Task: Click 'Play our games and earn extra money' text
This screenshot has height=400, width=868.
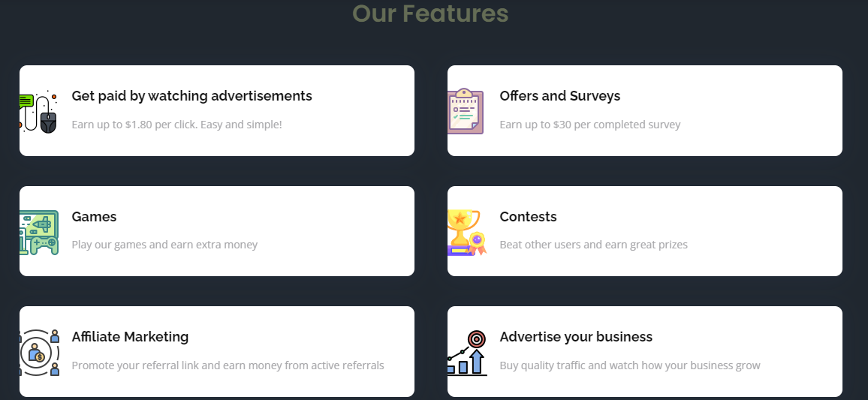Action: tap(164, 245)
